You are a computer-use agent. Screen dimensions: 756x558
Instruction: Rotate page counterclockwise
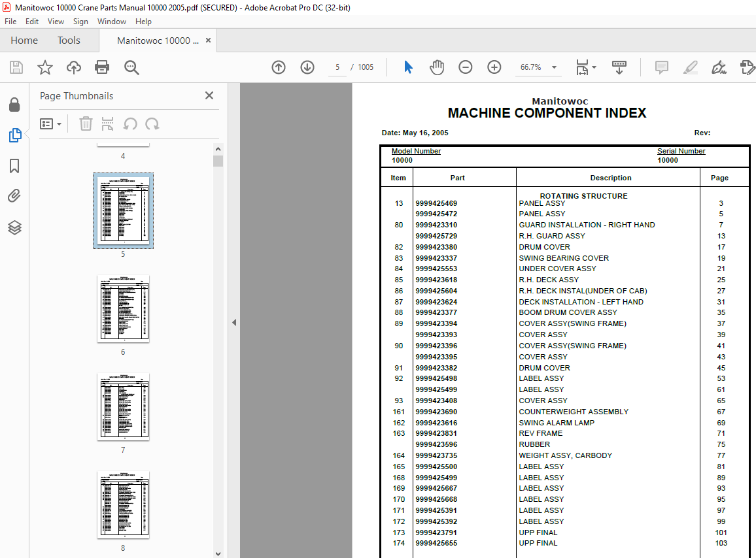click(130, 124)
